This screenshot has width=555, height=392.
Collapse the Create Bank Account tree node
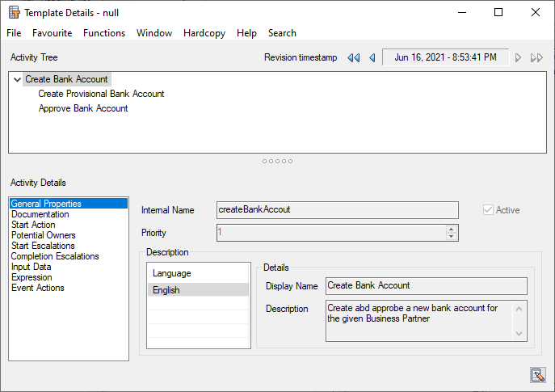point(17,80)
